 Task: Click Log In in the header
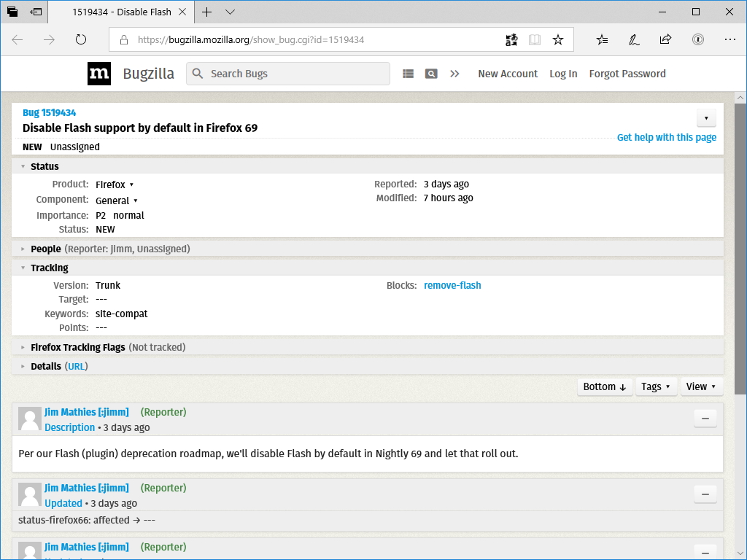coord(563,74)
